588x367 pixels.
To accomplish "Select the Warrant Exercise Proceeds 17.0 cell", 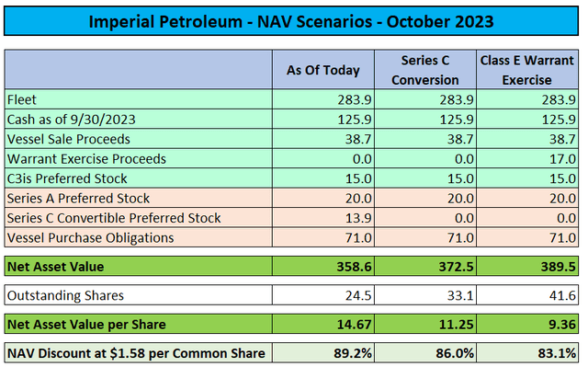I will click(527, 159).
